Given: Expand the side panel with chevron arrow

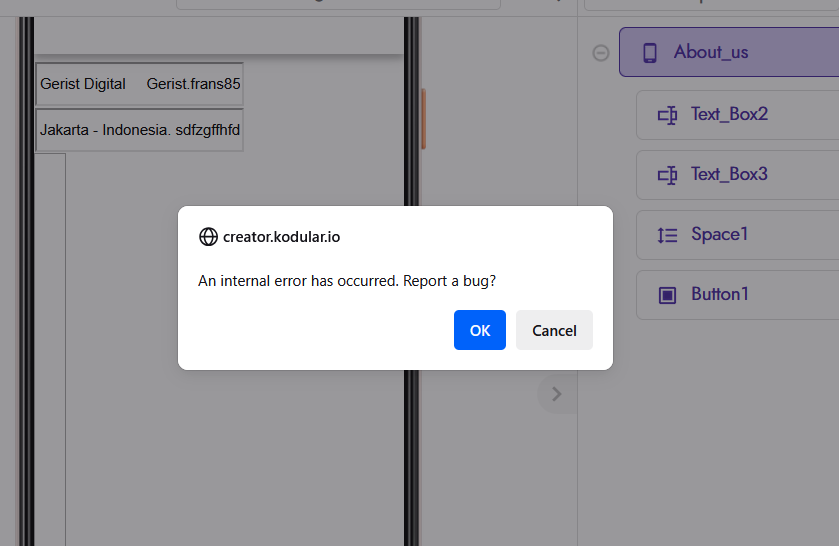Looking at the screenshot, I should [x=556, y=394].
